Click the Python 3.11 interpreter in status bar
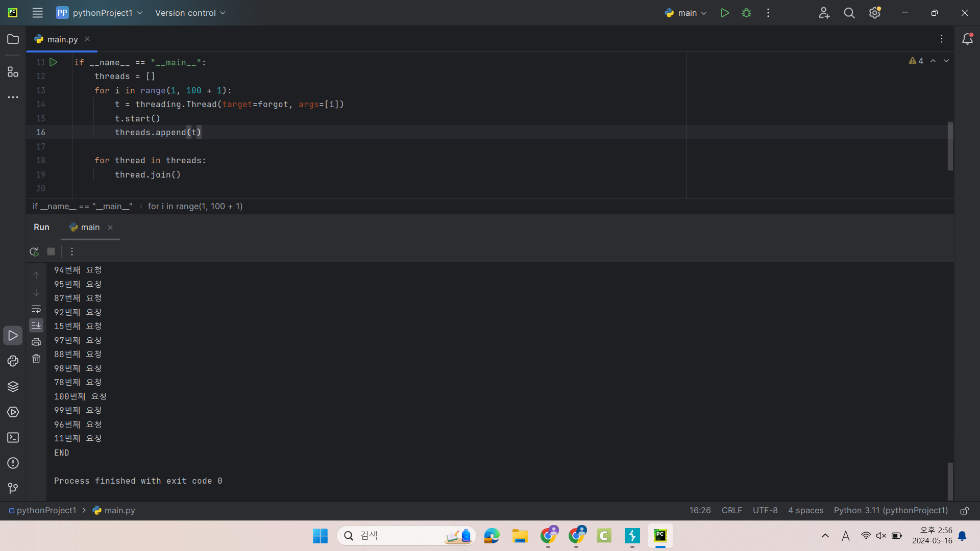This screenshot has height=551, width=980. point(891,511)
